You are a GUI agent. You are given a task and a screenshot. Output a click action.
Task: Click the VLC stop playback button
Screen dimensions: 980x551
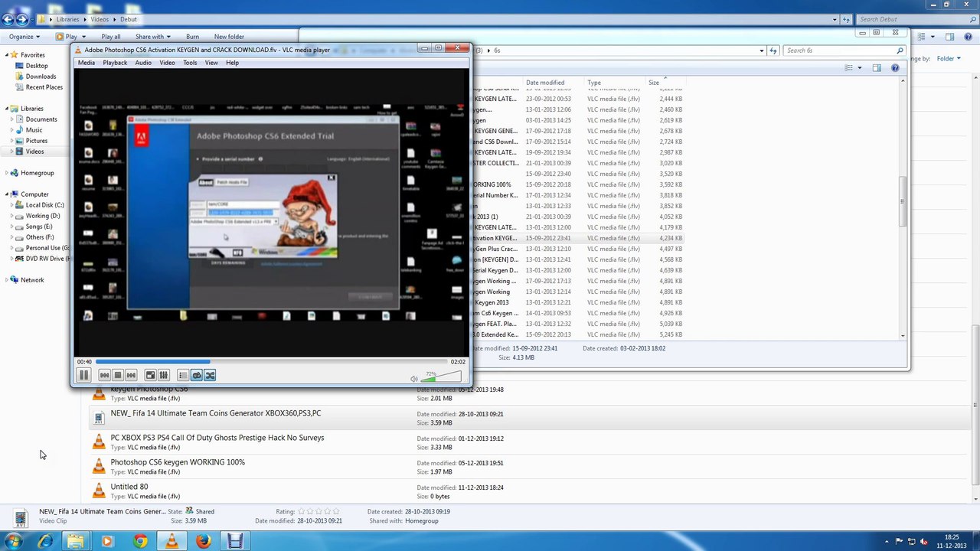pyautogui.click(x=117, y=375)
